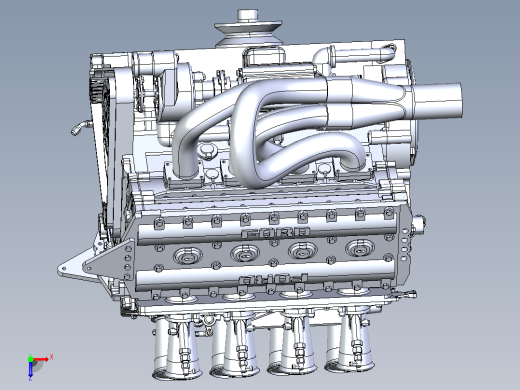Select the rightmost spark plug well
Screen dimensions: 520x390
(360, 248)
